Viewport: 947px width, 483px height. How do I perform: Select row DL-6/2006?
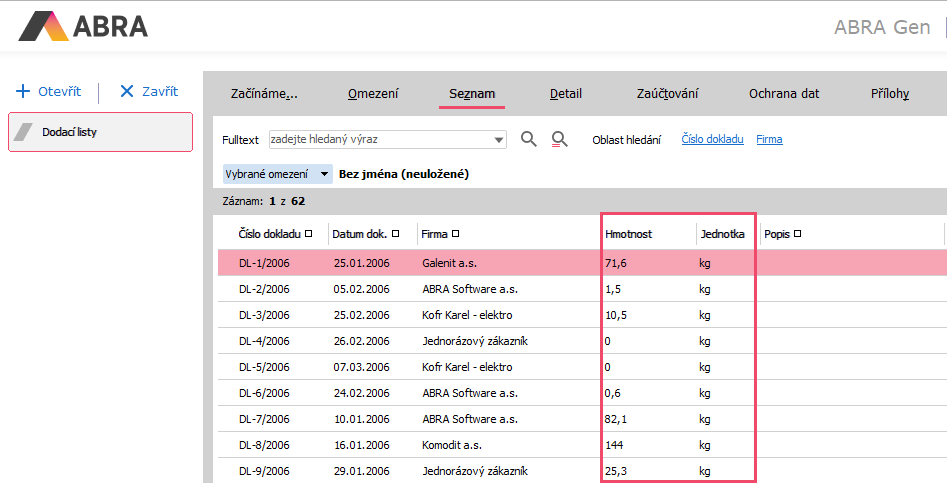coord(582,393)
